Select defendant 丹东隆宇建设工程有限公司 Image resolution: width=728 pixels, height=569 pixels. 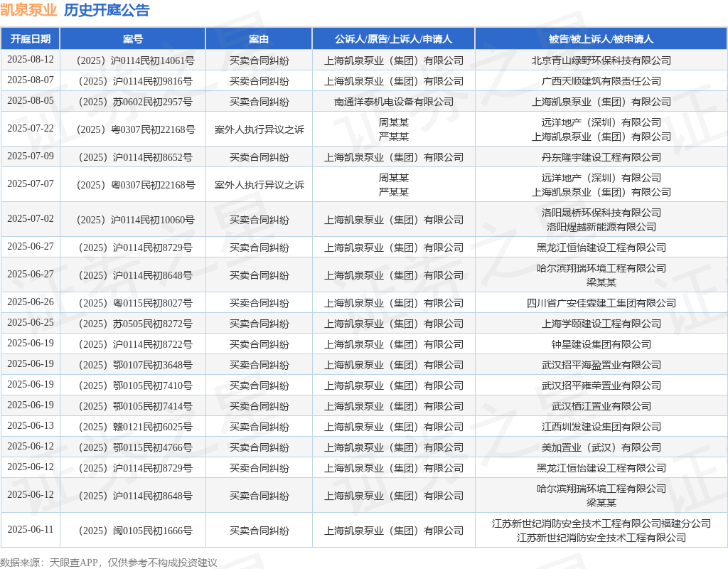tap(601, 157)
